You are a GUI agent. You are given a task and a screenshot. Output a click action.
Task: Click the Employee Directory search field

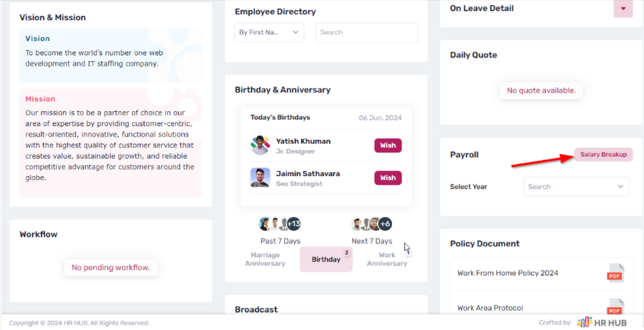point(367,32)
